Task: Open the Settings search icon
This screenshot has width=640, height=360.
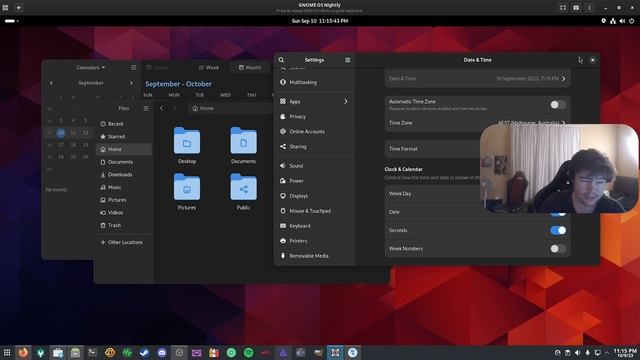Action: 281,60
